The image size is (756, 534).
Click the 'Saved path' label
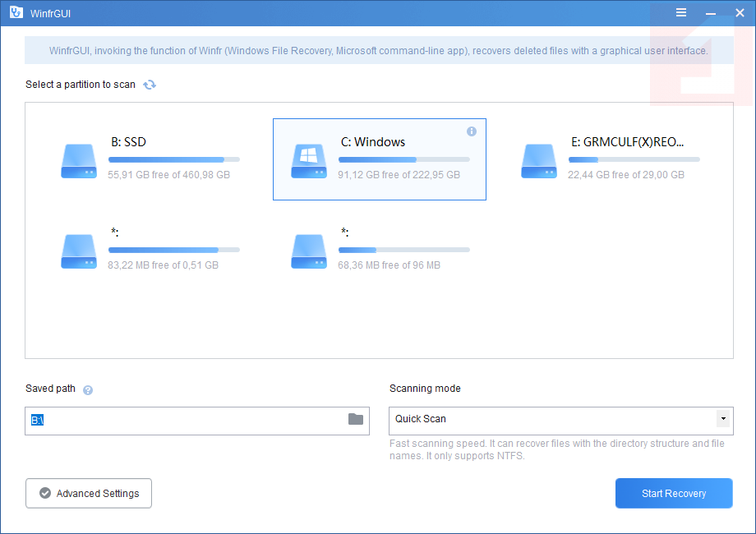pyautogui.click(x=51, y=389)
